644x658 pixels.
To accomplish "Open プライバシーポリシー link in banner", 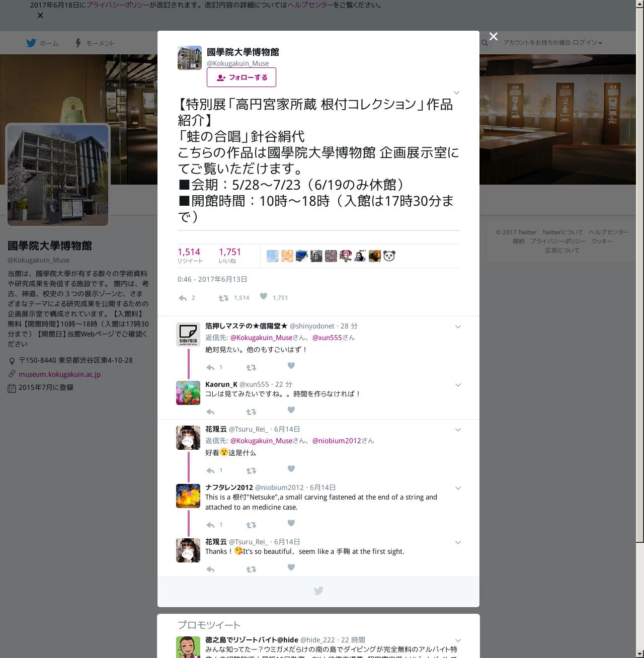I will [x=118, y=5].
